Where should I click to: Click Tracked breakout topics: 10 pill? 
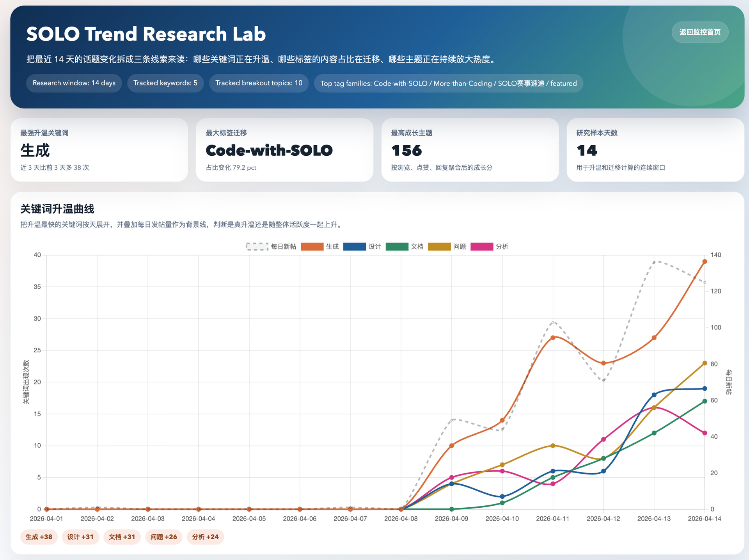(259, 83)
